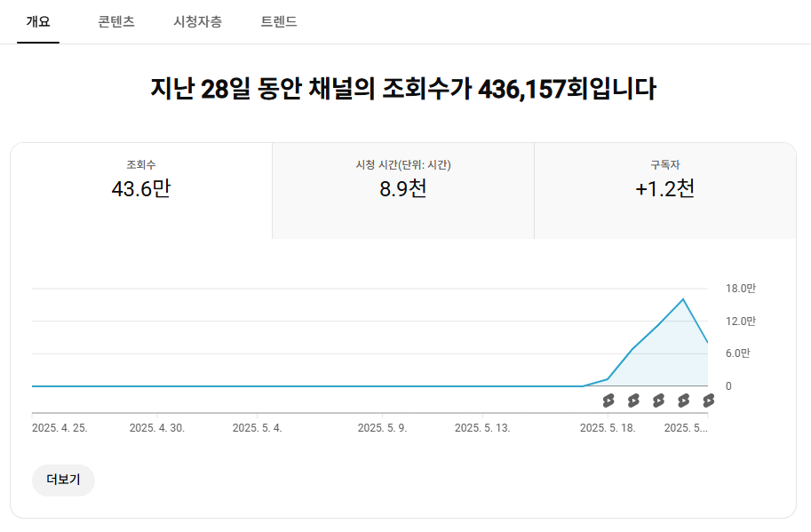Click the Shorts marker below the chart peak
The width and height of the screenshot is (811, 532).
tap(683, 401)
